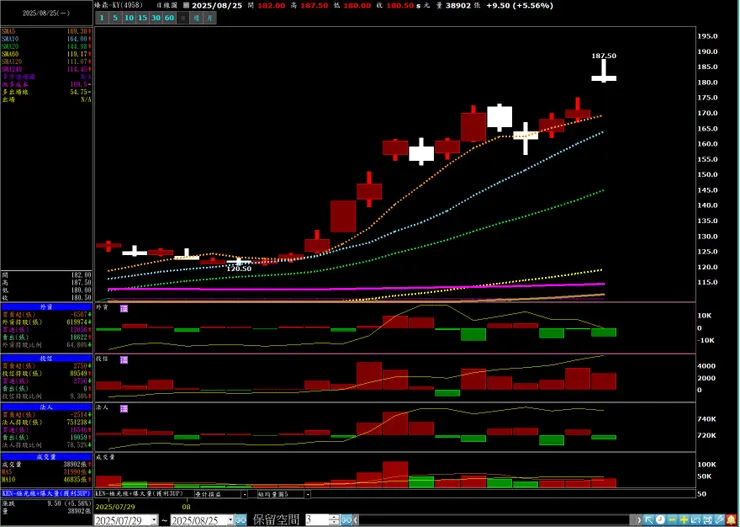Switch to 1-minute timeframe
This screenshot has width=740, height=527.
pyautogui.click(x=102, y=18)
